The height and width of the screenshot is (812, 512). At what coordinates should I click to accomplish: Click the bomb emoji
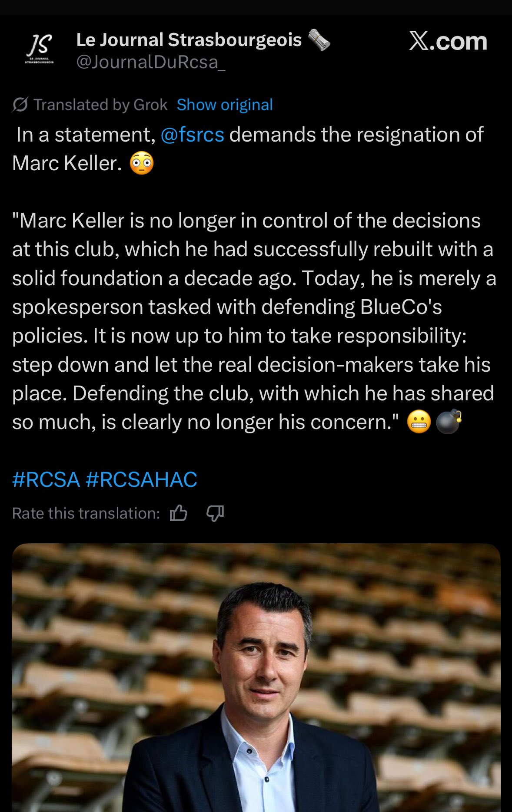tap(448, 422)
